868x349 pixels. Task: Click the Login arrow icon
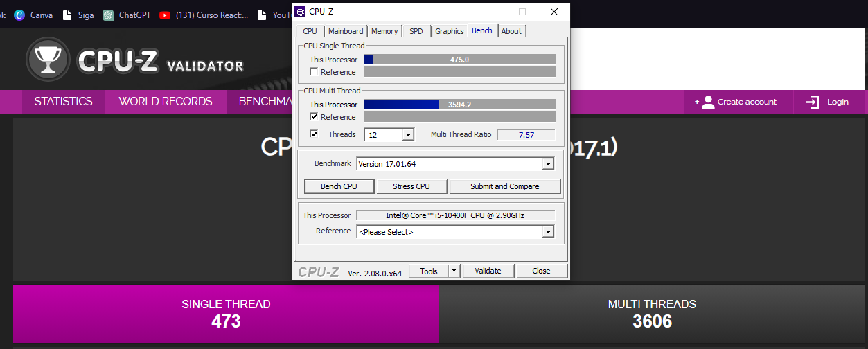(x=812, y=102)
